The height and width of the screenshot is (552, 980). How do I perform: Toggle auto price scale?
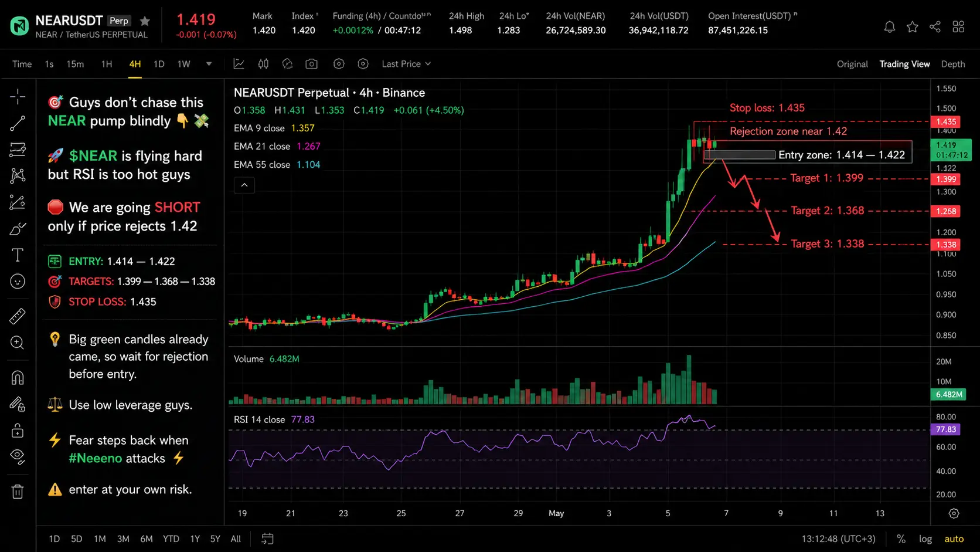954,539
